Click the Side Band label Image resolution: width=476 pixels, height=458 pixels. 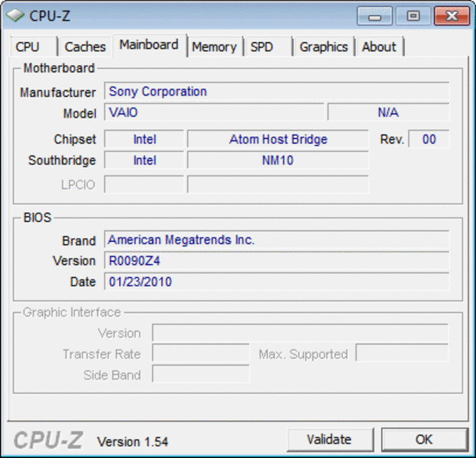coord(112,376)
